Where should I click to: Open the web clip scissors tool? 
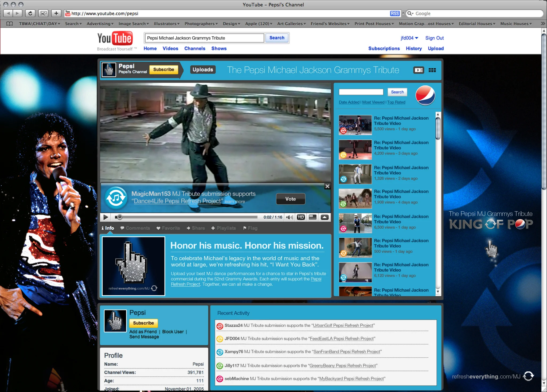(43, 13)
